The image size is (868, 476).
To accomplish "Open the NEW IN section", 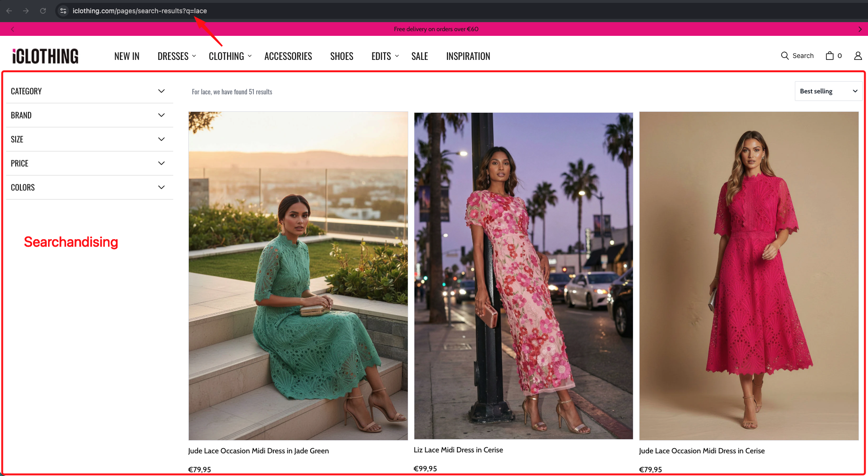I will pos(126,56).
